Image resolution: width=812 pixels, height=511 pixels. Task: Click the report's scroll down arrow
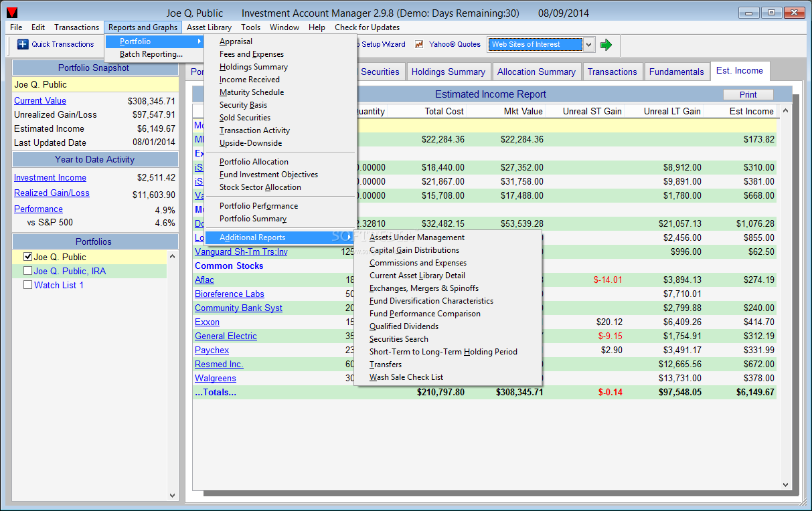(785, 485)
